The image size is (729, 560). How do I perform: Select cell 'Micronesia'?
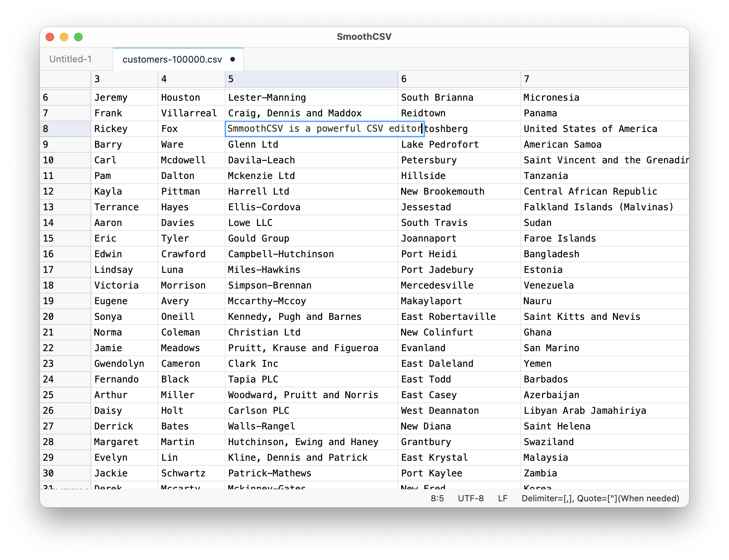605,97
